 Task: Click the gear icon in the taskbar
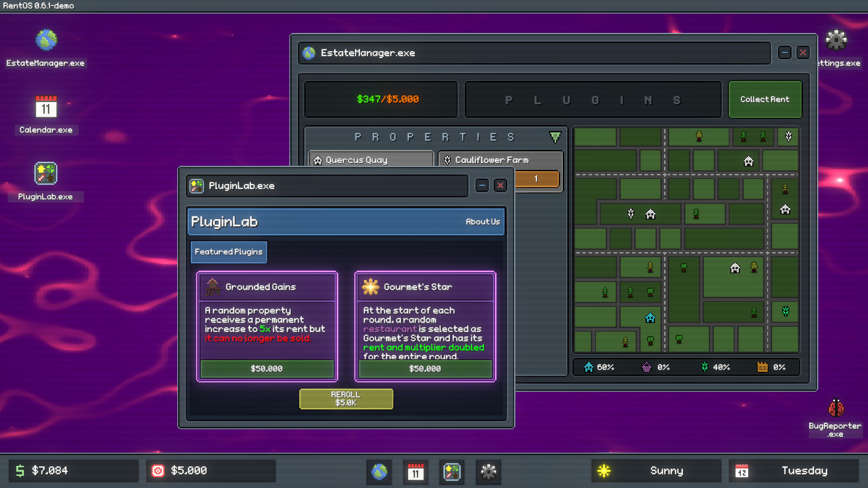[x=488, y=472]
